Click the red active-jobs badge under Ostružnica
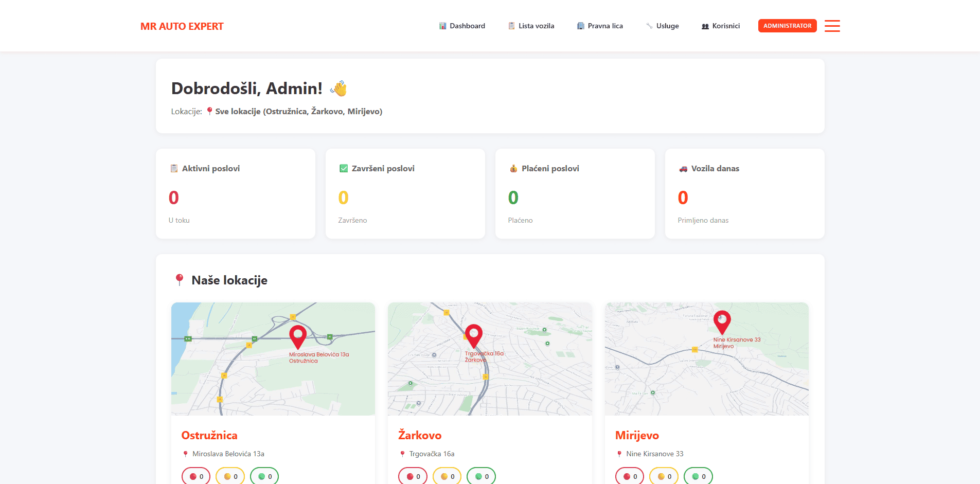The image size is (980, 484). (196, 476)
